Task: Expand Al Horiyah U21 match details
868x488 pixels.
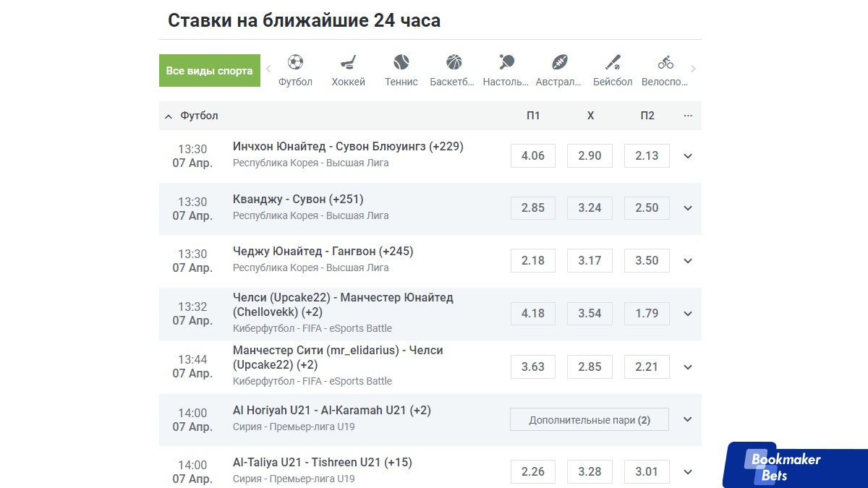Action: point(688,419)
